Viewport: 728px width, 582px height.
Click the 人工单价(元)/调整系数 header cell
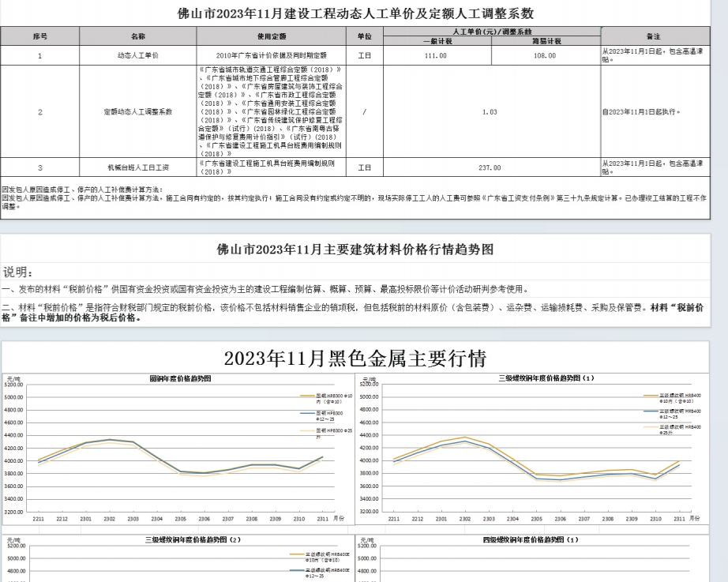tap(492, 32)
